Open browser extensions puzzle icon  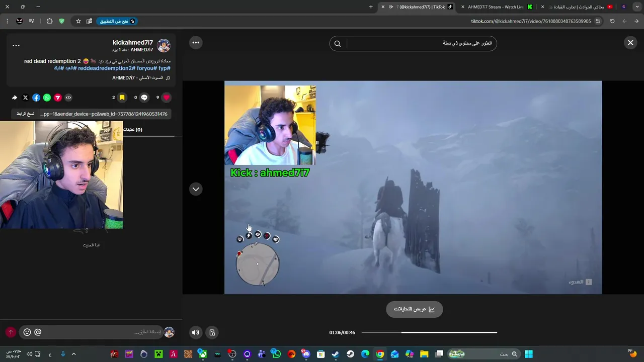coord(49,21)
